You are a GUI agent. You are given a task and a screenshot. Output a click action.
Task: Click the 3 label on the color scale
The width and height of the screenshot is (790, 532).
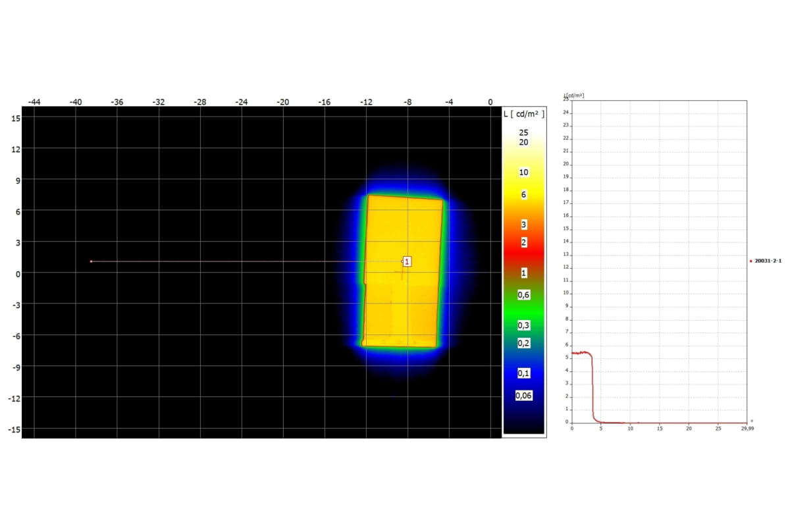523,225
